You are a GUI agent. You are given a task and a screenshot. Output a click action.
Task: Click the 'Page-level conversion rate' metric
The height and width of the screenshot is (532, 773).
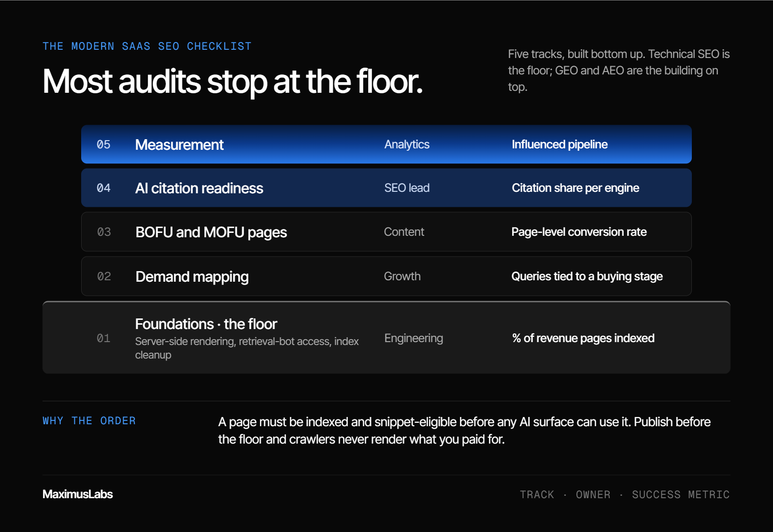pyautogui.click(x=579, y=232)
